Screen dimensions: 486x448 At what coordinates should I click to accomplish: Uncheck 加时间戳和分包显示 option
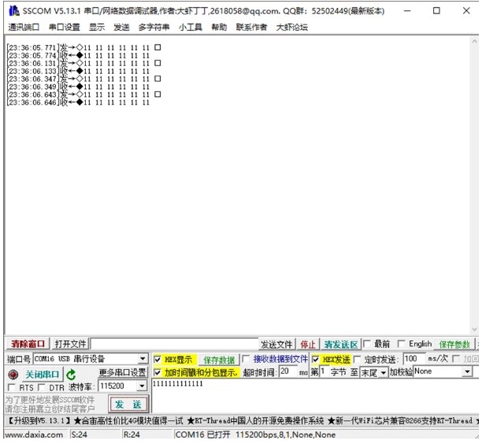[158, 372]
